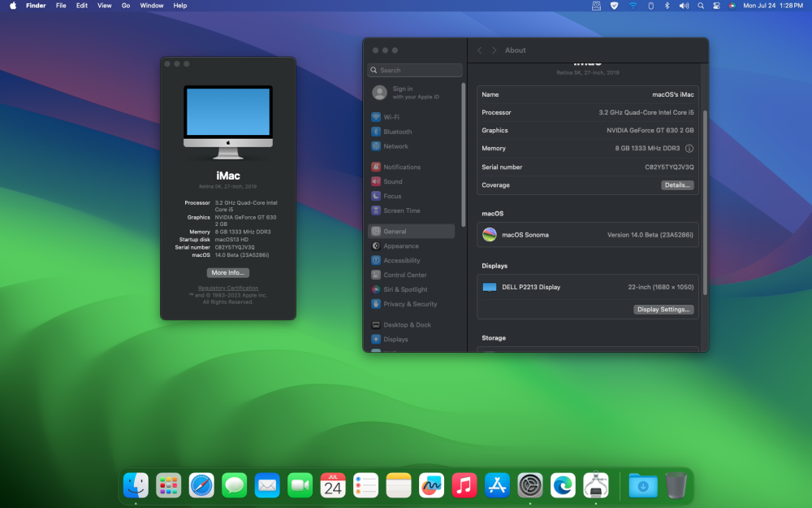Select General in the sidebar

coord(411,231)
